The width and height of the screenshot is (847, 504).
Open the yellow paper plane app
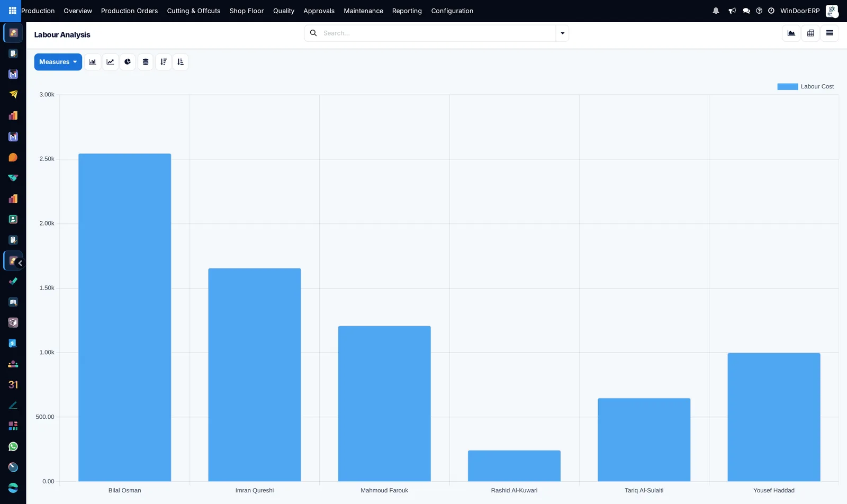click(13, 95)
